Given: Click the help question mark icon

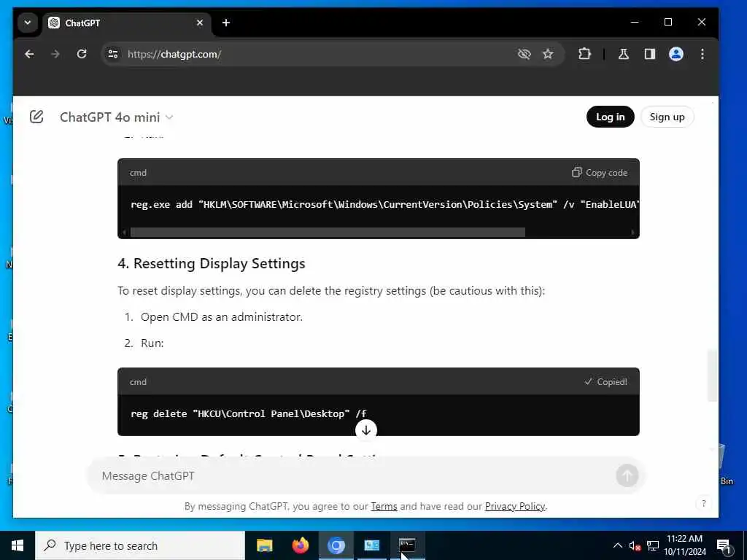Looking at the screenshot, I should coord(704,503).
